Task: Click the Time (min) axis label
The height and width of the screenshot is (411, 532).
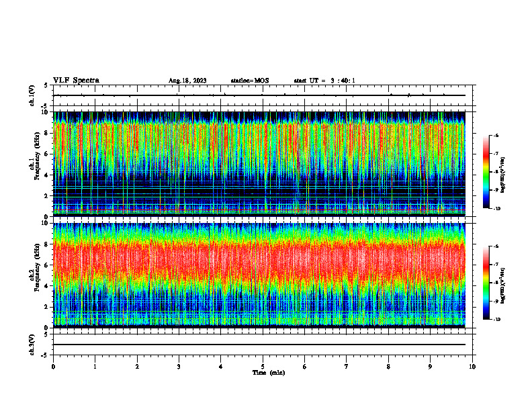Action: point(269,373)
